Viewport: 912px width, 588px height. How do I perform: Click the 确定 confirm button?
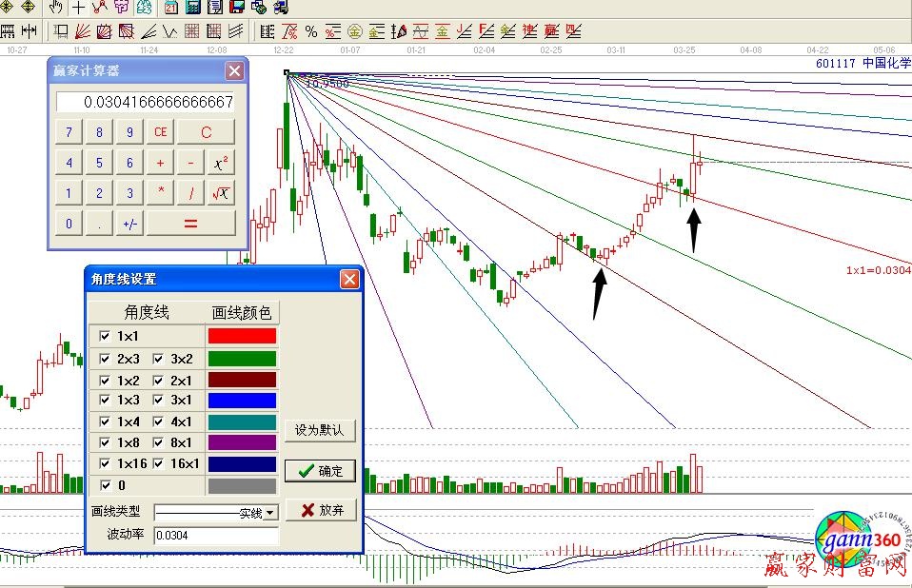[320, 471]
